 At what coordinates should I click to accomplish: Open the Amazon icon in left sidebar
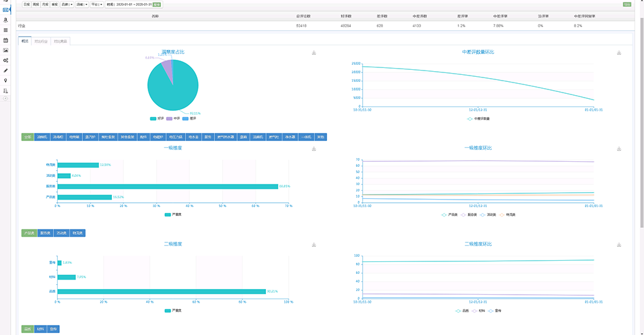pyautogui.click(x=6, y=20)
